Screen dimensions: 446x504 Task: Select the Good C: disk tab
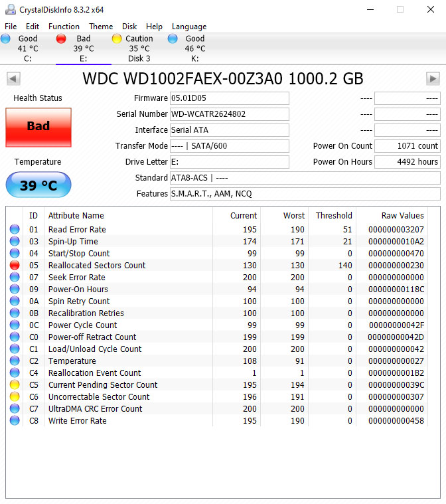(28, 48)
